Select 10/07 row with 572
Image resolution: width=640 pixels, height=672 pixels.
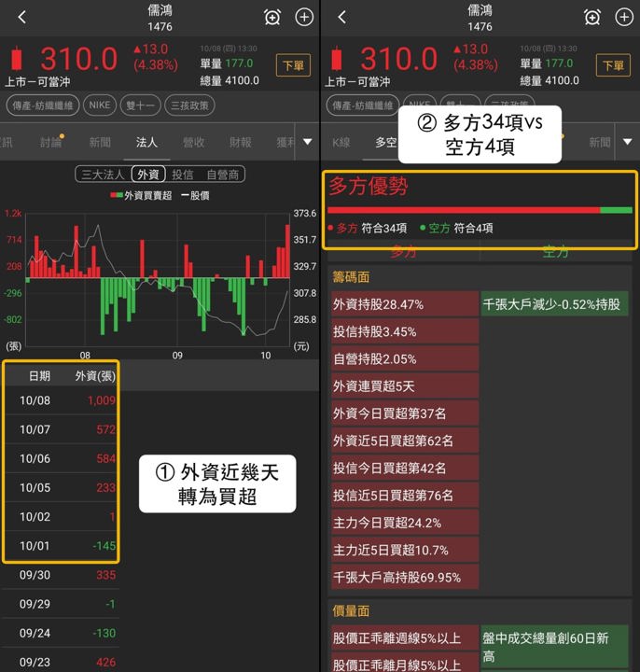click(x=62, y=429)
